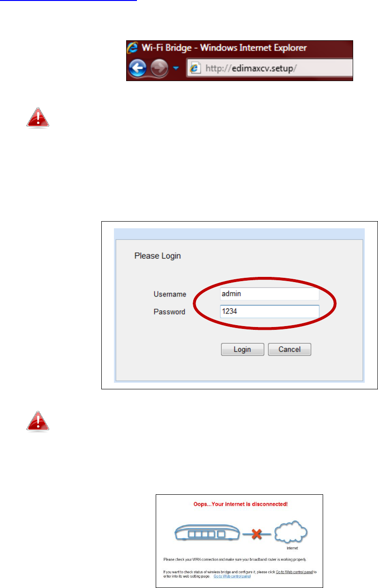The height and width of the screenshot is (588, 378).
Task: Focus the Password field containing 1234
Action: point(269,312)
